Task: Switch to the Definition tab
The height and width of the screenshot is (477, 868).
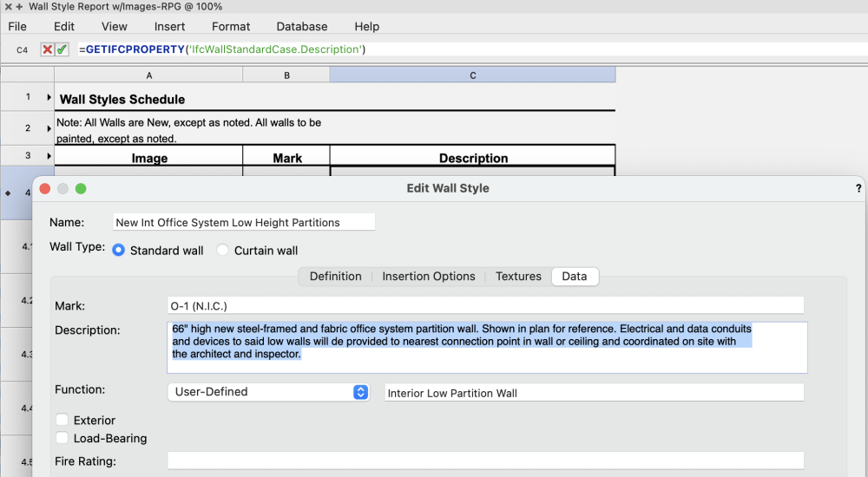Action: 335,277
